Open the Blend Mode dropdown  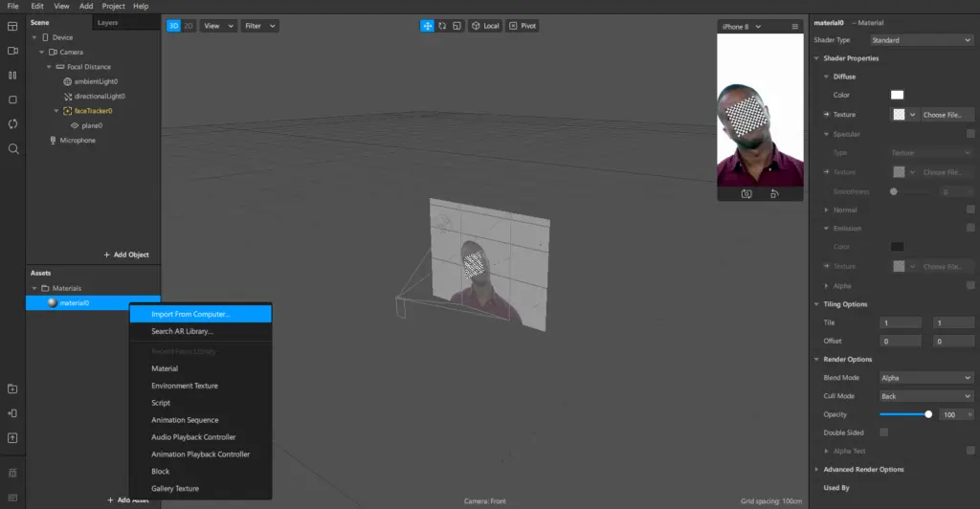[925, 378]
